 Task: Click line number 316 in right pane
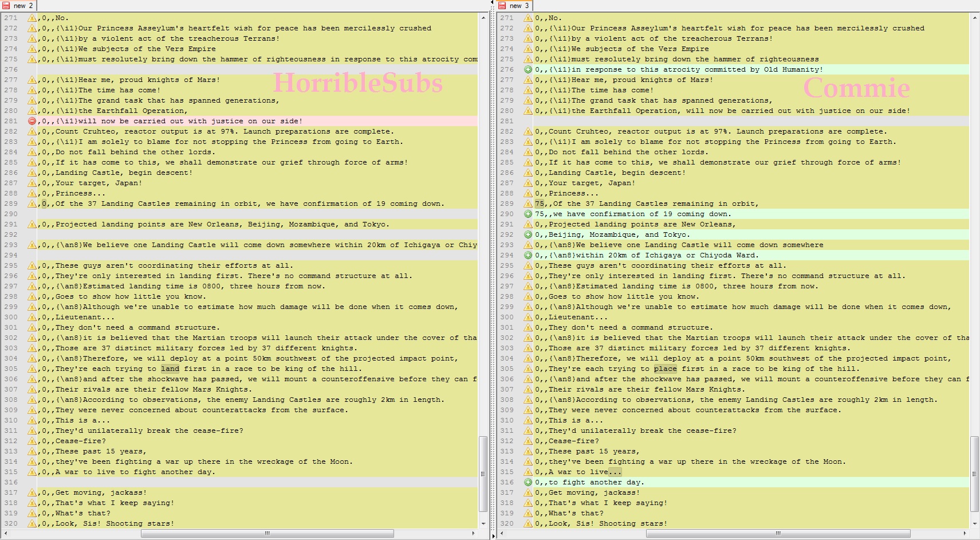pyautogui.click(x=507, y=482)
